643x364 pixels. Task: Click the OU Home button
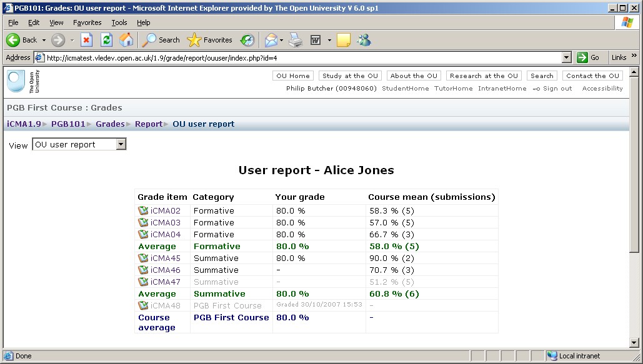click(293, 76)
